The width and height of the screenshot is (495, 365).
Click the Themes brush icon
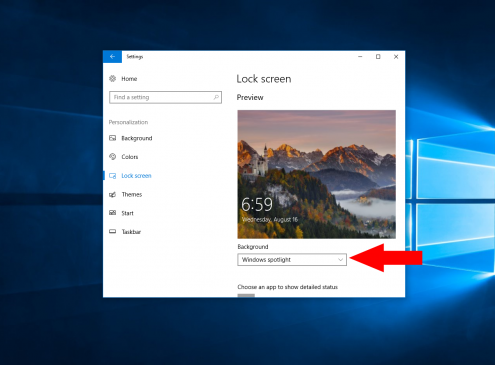pos(113,194)
